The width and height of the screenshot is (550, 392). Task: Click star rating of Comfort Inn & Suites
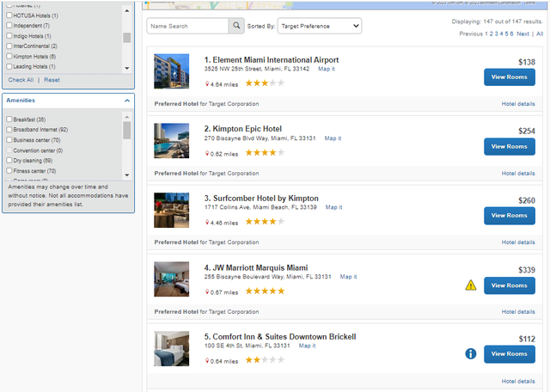(265, 359)
